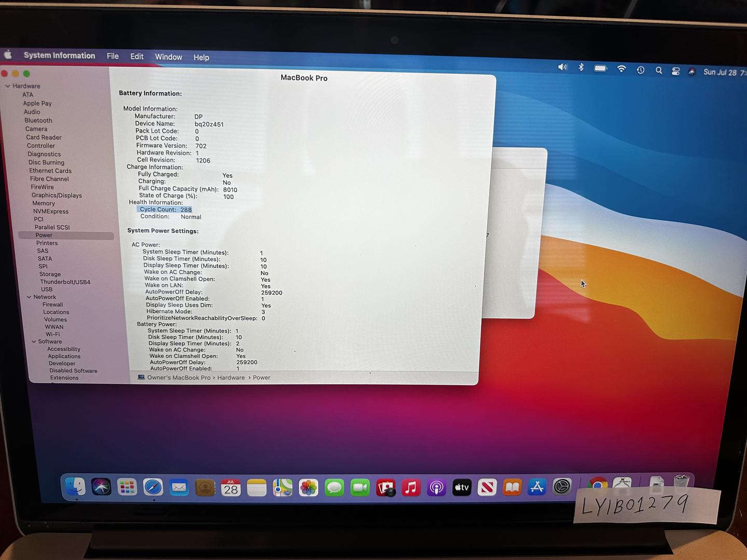
Task: Select Storage in the sidebar
Action: point(50,274)
